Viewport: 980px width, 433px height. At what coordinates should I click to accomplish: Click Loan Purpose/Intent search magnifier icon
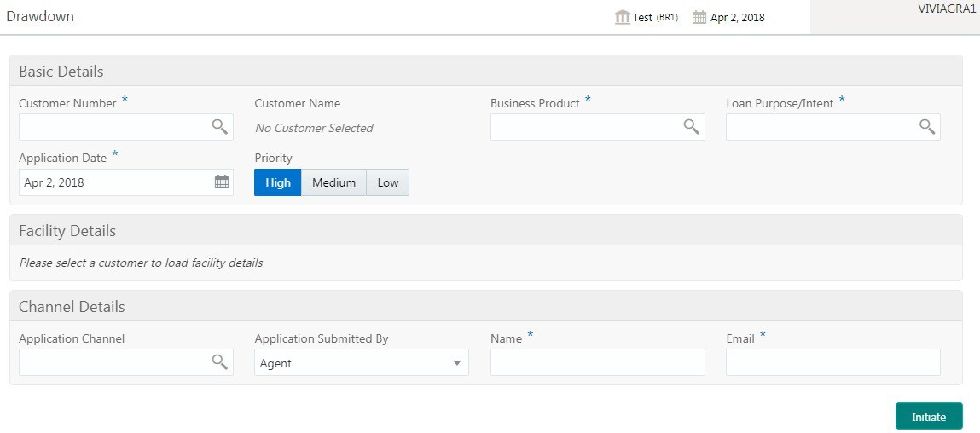[926, 127]
